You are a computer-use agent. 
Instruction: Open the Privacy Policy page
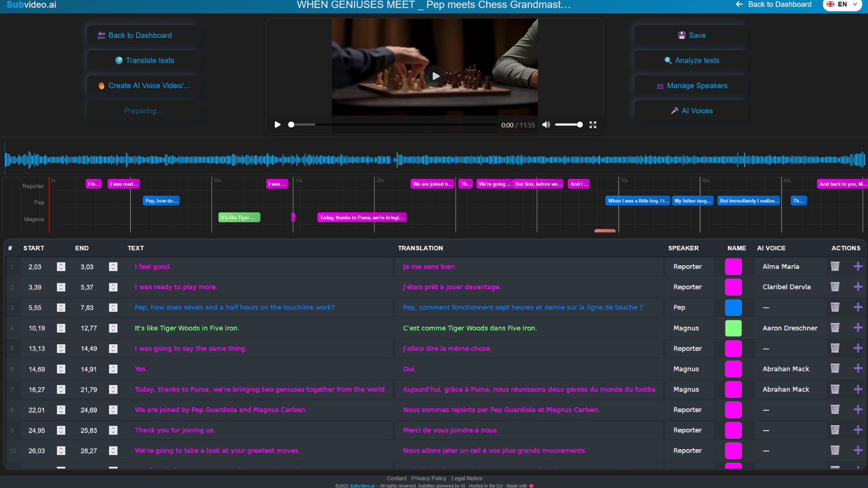coord(428,478)
